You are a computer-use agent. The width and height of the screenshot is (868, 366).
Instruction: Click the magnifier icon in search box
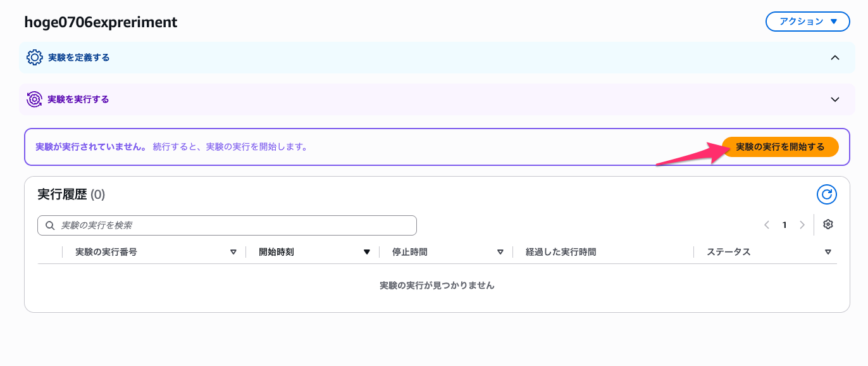click(50, 225)
